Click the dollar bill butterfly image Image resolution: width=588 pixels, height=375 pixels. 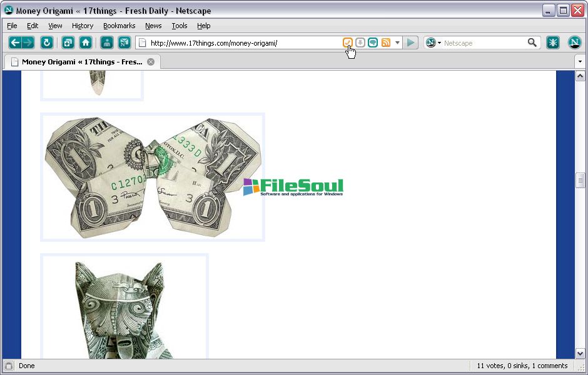[x=153, y=177]
